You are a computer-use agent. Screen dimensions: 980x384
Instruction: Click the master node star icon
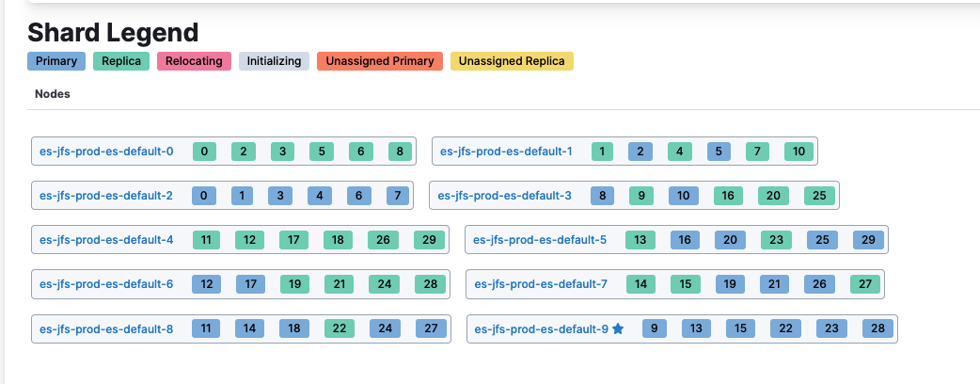coord(618,329)
